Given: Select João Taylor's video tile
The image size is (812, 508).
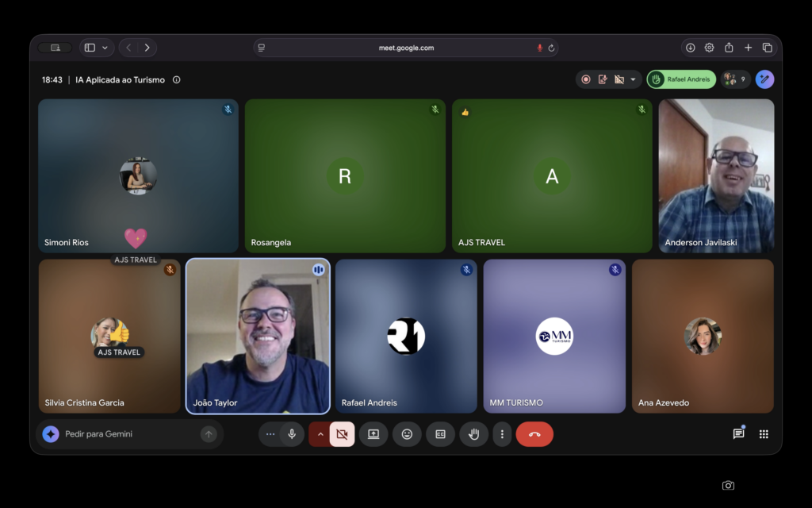Looking at the screenshot, I should [258, 336].
